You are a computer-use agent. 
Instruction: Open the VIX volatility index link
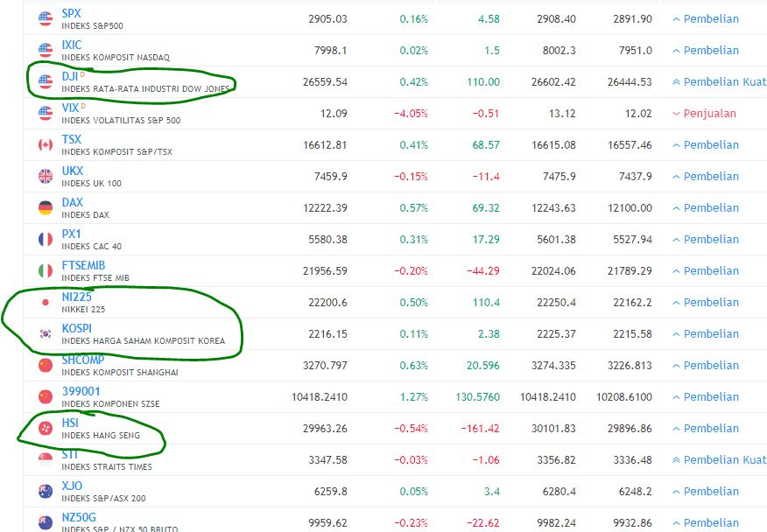[x=70, y=108]
